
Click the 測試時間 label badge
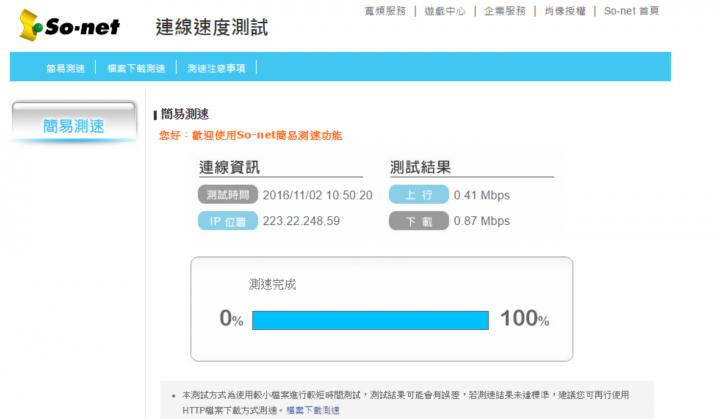click(228, 195)
